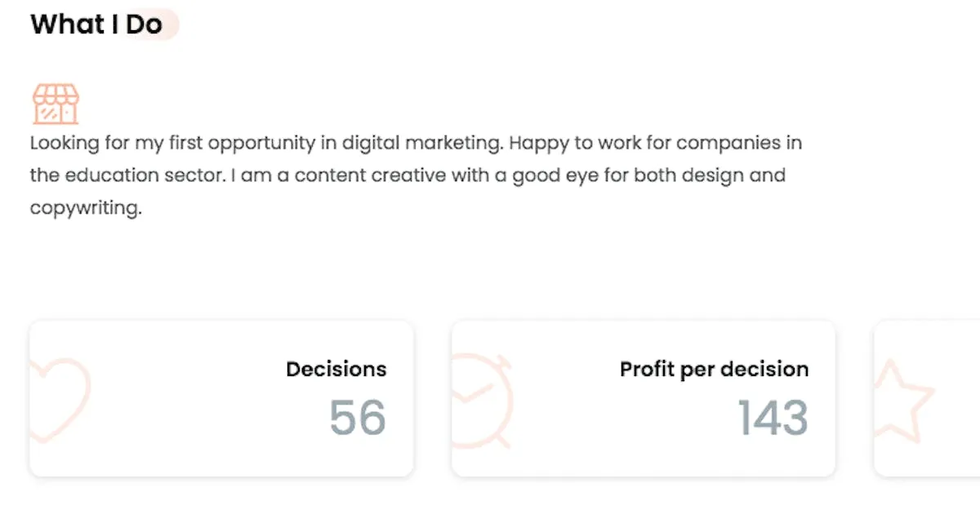Select the number 56 on the Decisions card
The image size is (980, 514).
357,418
